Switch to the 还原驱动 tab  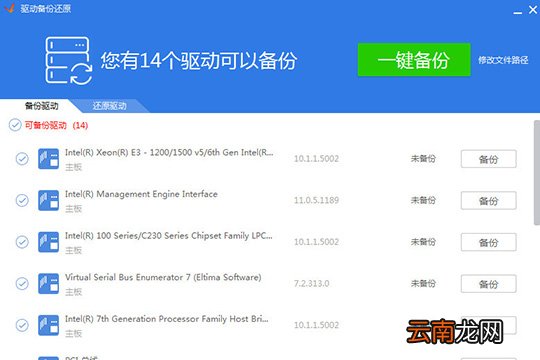[110, 106]
